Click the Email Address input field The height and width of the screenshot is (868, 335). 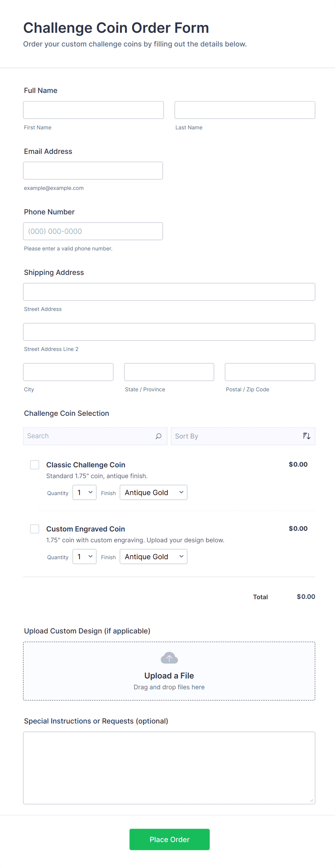coord(93,170)
